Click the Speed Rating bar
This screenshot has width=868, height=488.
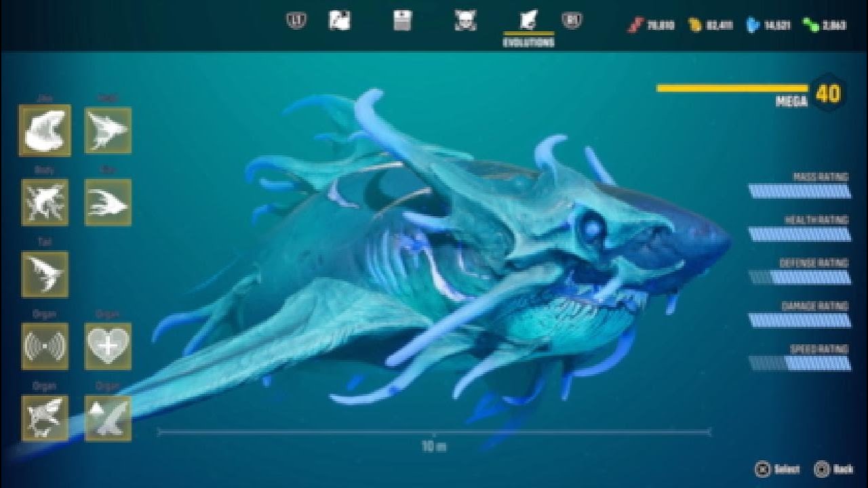(x=800, y=363)
